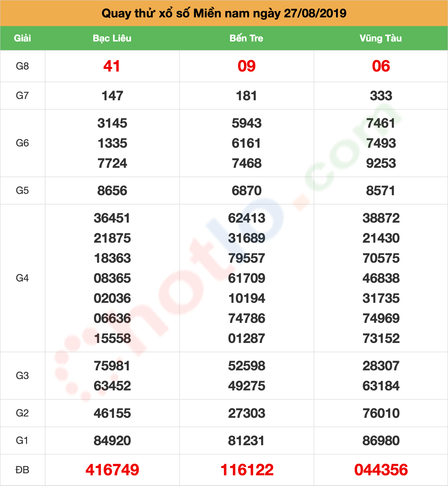Click G3 number 49275
The width and height of the screenshot is (448, 486).
[x=247, y=386]
